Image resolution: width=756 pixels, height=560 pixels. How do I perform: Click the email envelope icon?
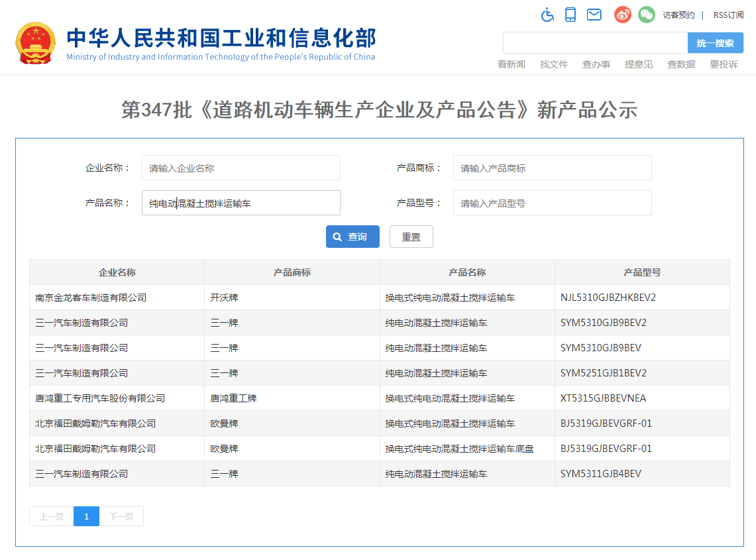click(x=594, y=15)
